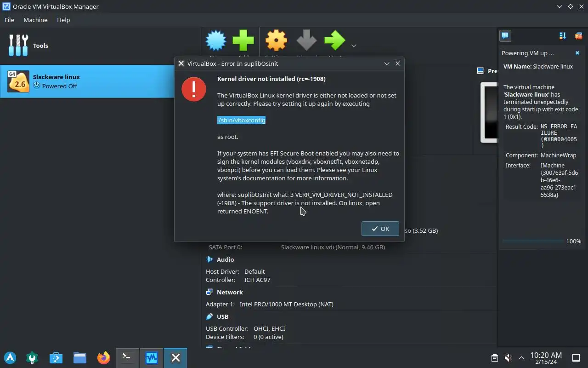
Task: Click the delete finished notifications icon
Action: (x=578, y=36)
